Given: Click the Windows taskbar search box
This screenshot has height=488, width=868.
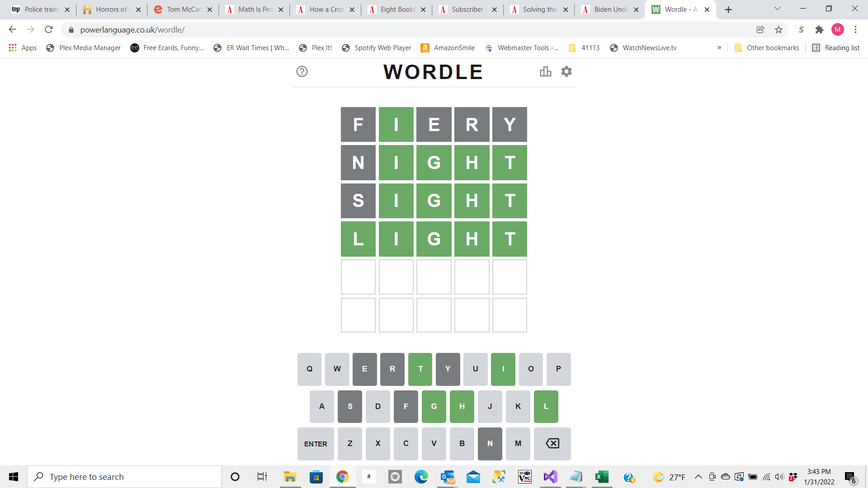Looking at the screenshot, I should (x=124, y=477).
